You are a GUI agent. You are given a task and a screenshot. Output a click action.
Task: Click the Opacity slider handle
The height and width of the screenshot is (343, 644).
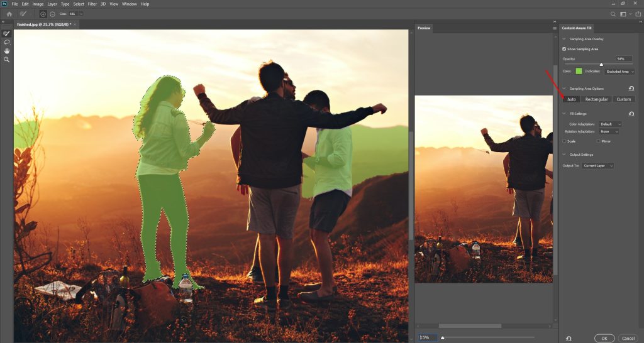[x=601, y=65]
